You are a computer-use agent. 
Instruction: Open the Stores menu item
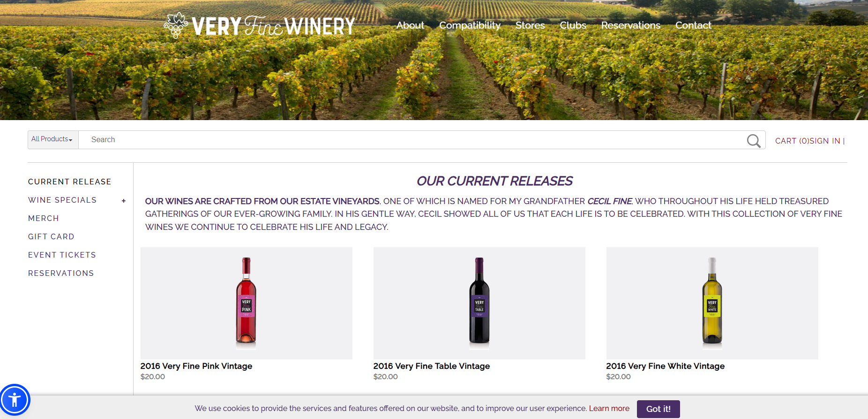530,25
